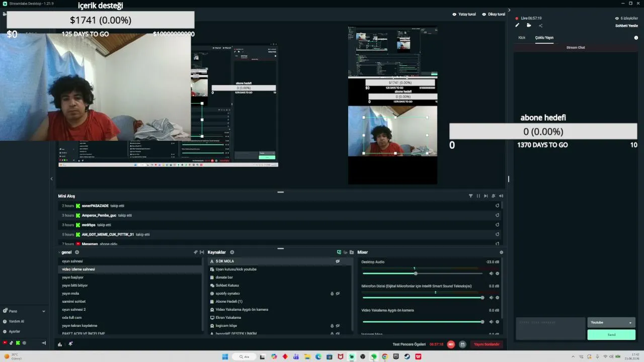
Task: Expand the Pano sidebar menu
Action: (44, 311)
